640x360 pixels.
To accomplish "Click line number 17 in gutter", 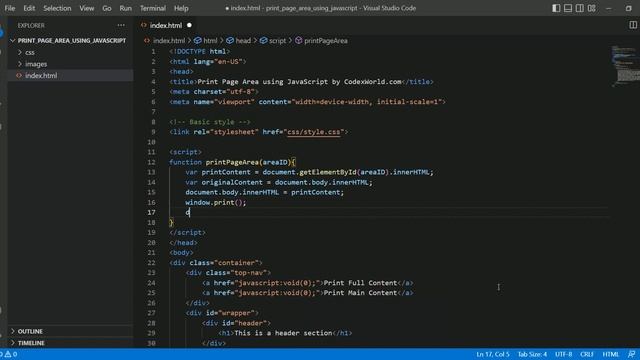I will click(151, 212).
